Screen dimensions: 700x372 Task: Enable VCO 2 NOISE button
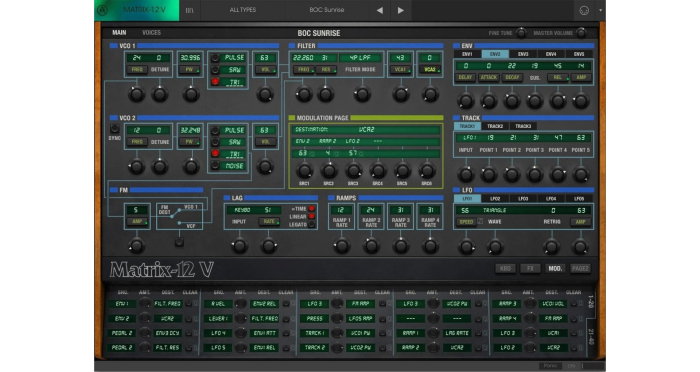coord(215,166)
